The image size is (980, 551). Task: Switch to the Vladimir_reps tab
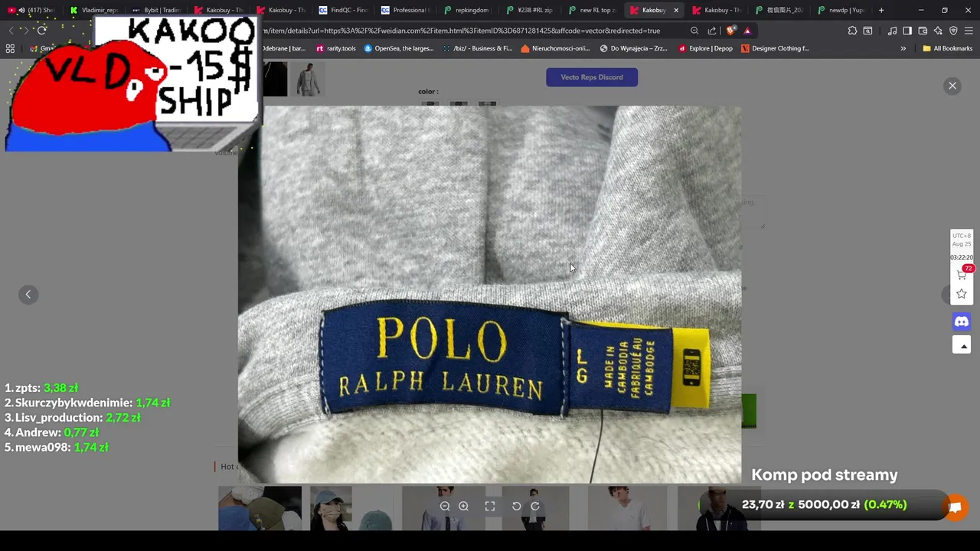coord(94,10)
